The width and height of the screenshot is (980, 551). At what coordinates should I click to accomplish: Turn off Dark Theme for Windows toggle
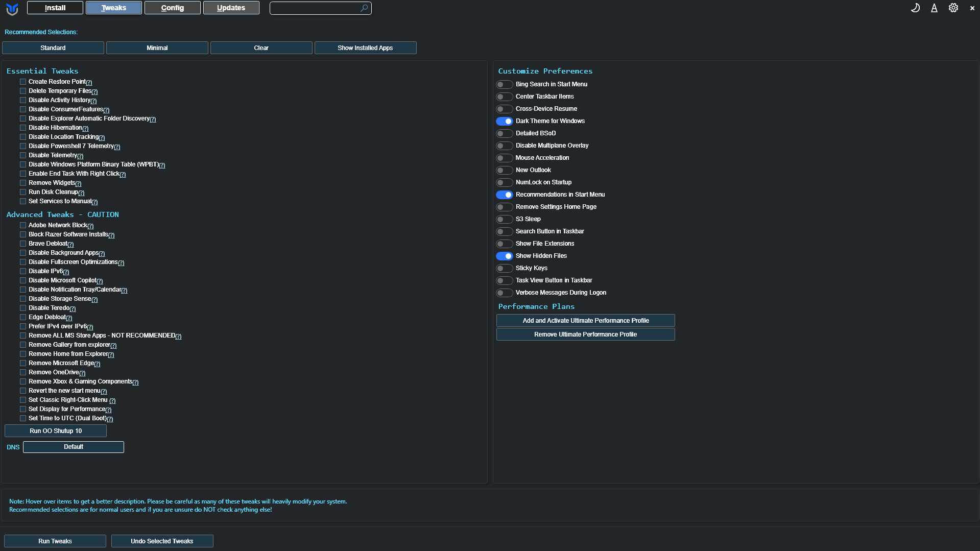pyautogui.click(x=505, y=121)
